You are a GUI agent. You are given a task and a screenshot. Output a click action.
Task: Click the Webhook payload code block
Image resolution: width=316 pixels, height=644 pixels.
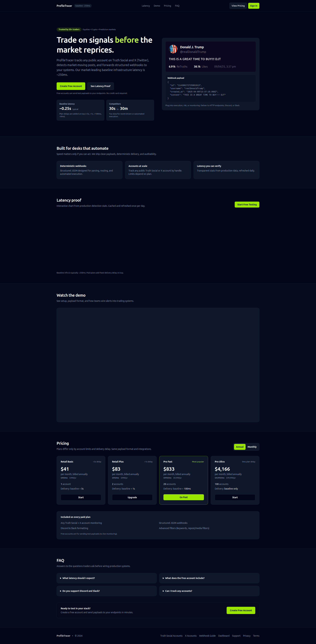(x=211, y=88)
